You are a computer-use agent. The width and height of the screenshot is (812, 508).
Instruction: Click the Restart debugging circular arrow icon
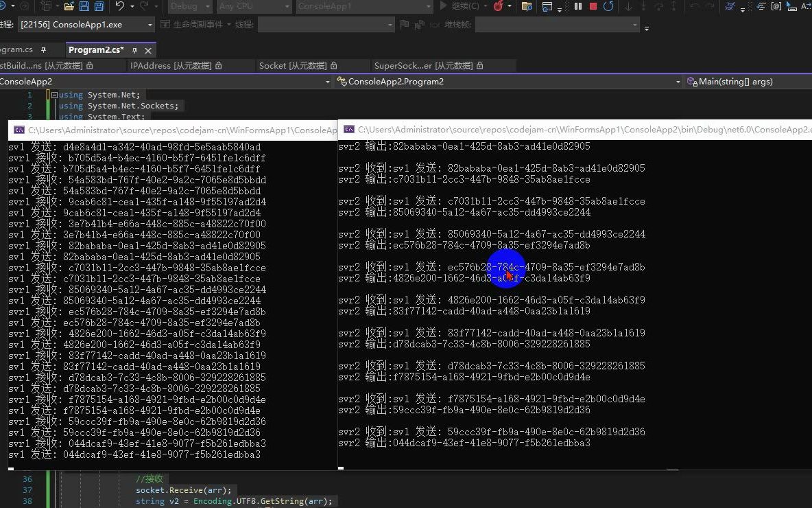click(610, 6)
